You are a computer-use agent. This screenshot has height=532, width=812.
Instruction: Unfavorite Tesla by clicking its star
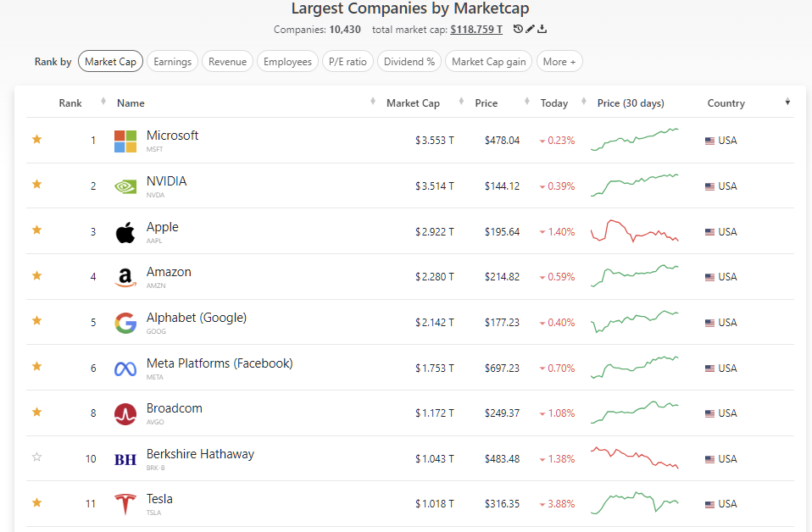(36, 502)
